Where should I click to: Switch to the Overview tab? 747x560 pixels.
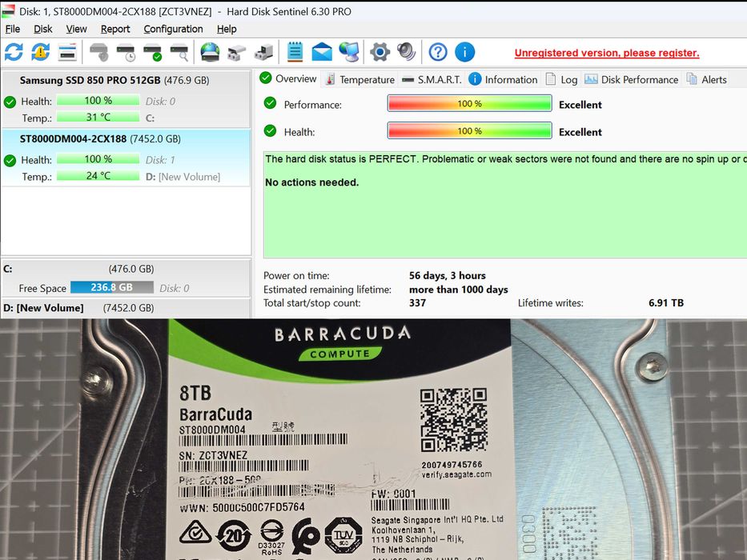[x=289, y=78]
